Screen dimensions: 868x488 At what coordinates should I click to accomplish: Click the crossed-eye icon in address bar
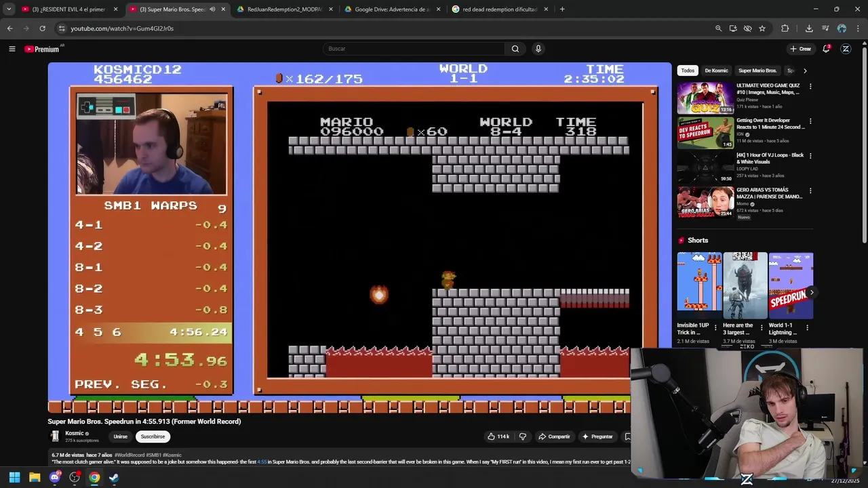[x=747, y=28]
